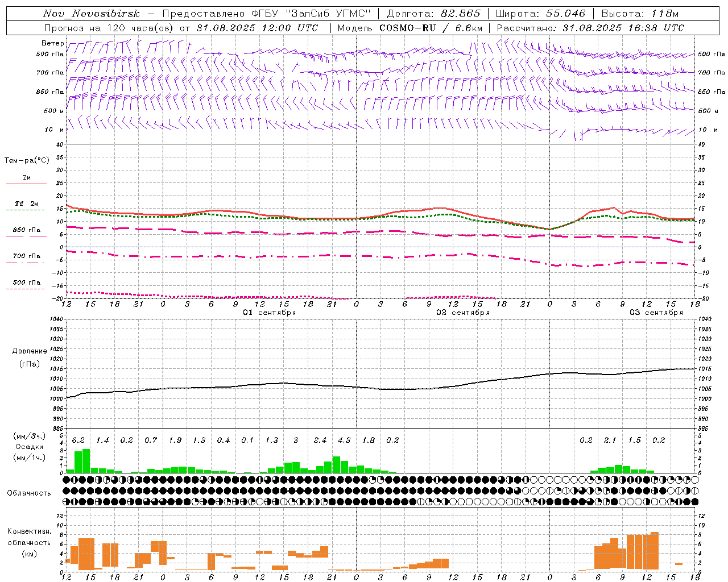
Task: Click the calculated time 31.08.2025 16:38 UTC
Action: 623,28
